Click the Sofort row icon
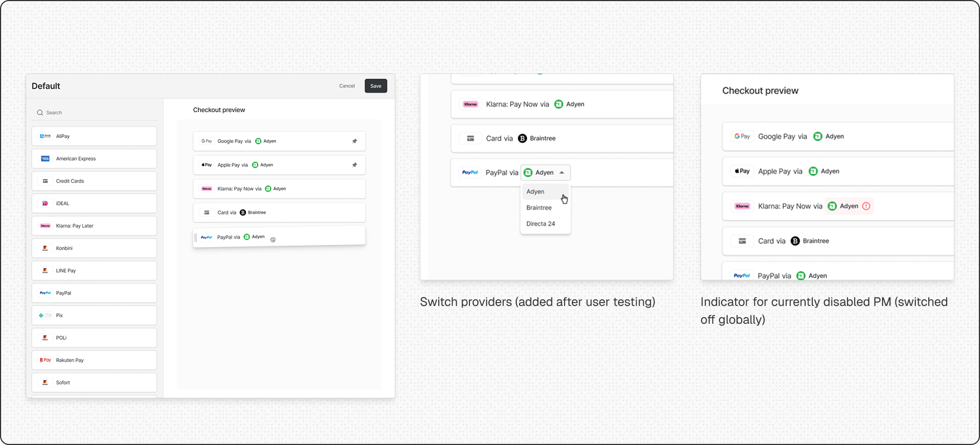 tap(45, 383)
